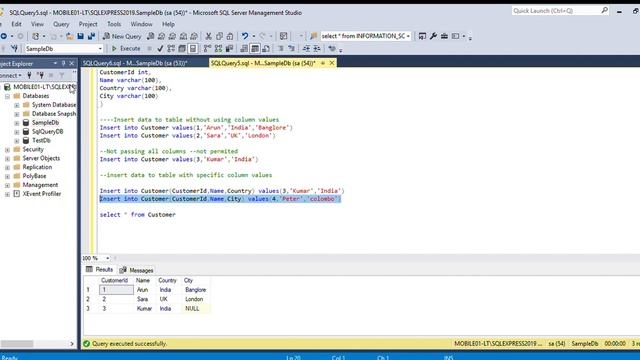Screen dimensions: 640x360
Task: Select Results to Text icon
Action: (244, 49)
